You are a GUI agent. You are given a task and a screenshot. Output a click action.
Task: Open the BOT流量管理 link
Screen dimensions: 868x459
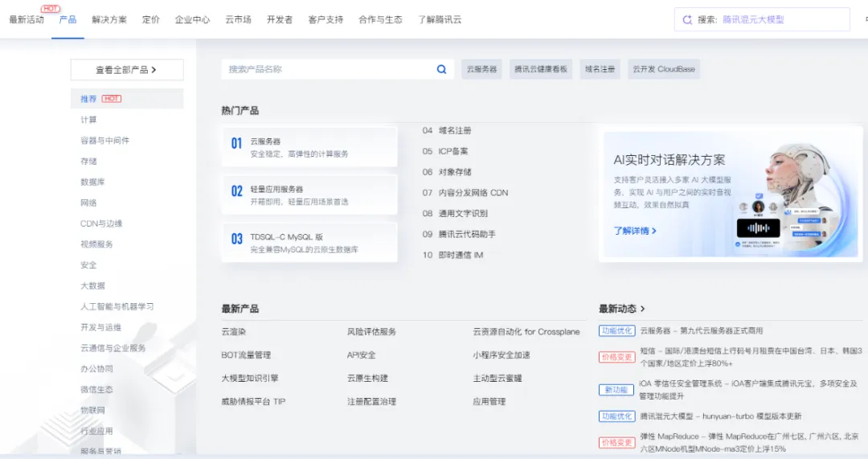[246, 355]
